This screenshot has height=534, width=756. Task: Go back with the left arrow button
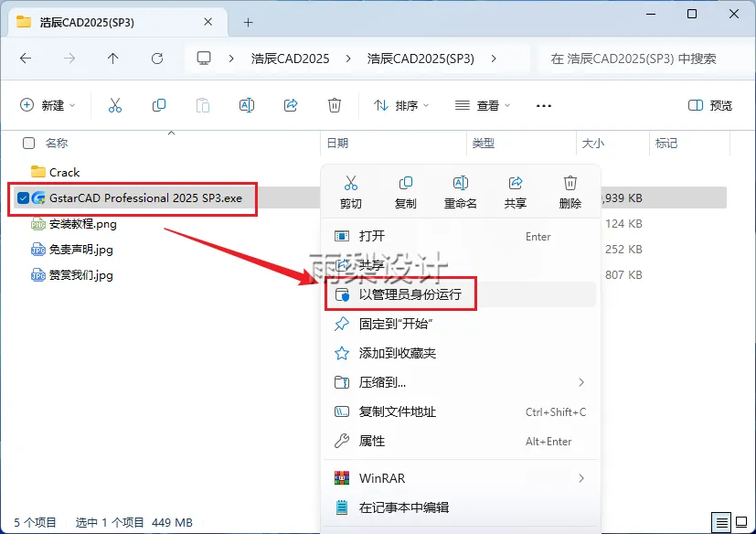click(26, 59)
